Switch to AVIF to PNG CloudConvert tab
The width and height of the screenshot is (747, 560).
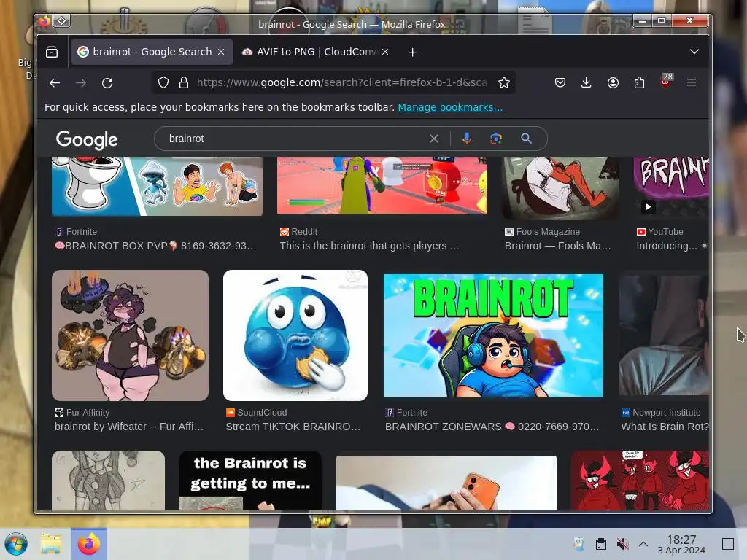pyautogui.click(x=315, y=52)
